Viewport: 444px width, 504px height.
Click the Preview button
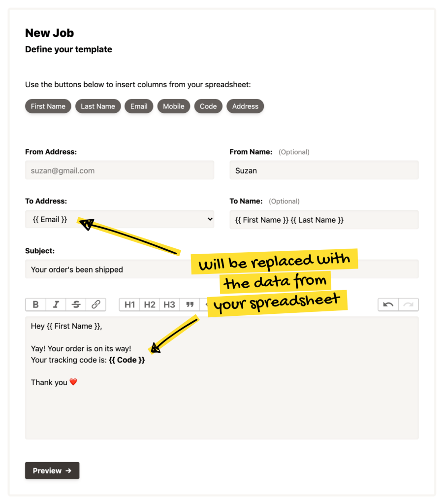click(52, 470)
